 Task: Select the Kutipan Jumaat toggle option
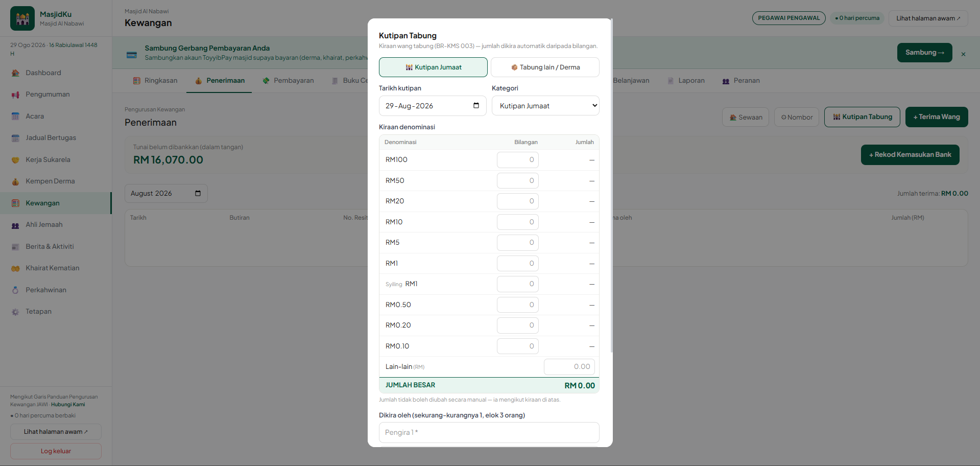pyautogui.click(x=433, y=67)
